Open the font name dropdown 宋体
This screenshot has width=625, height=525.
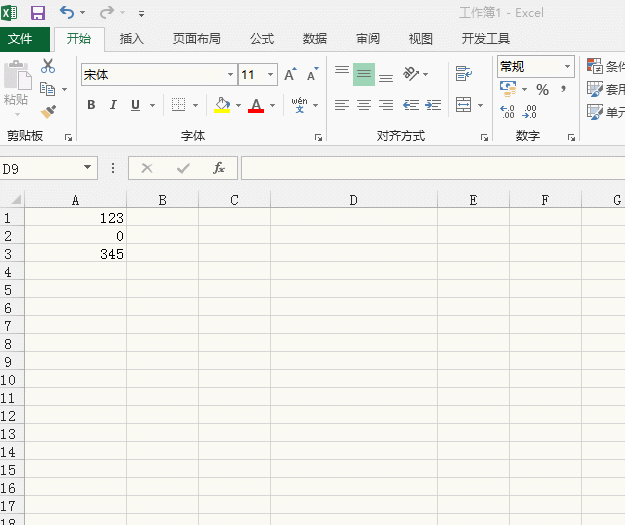coord(230,74)
